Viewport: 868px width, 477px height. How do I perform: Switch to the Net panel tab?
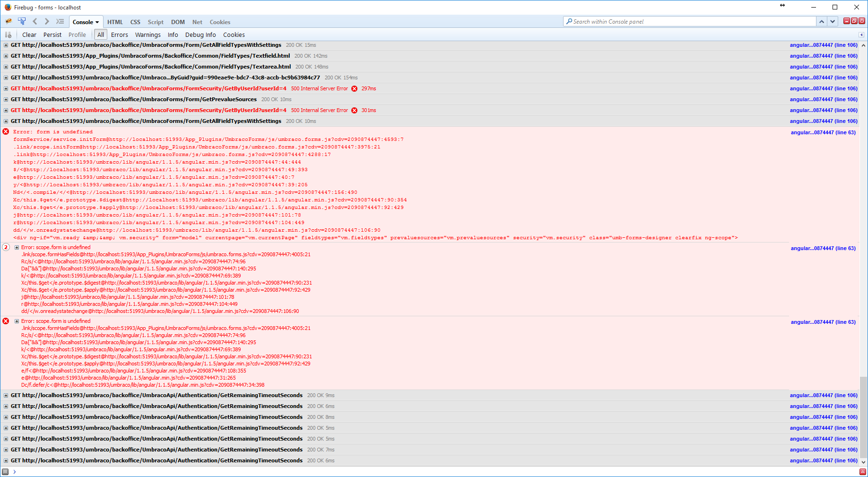tap(197, 22)
